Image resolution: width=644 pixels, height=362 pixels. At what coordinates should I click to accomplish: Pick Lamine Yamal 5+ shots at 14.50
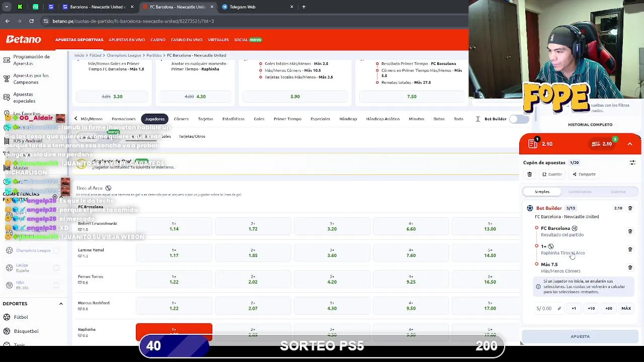(490, 253)
